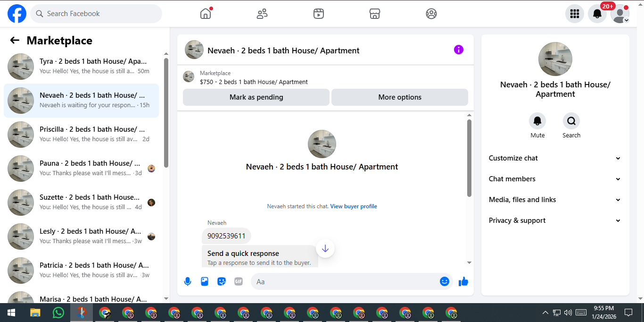The width and height of the screenshot is (644, 322).
Task: Choose the sticker icon in composer
Action: tap(222, 281)
